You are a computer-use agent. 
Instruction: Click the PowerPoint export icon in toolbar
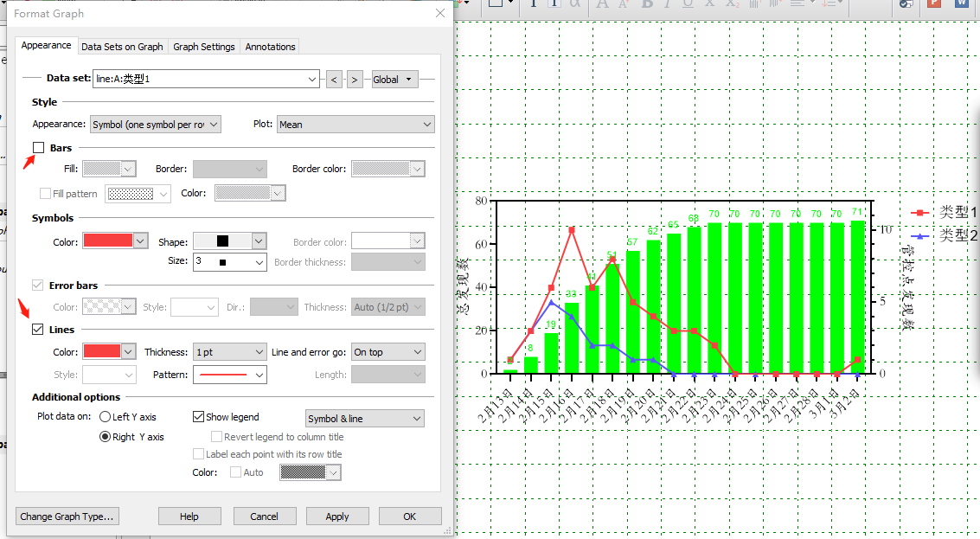click(934, 4)
